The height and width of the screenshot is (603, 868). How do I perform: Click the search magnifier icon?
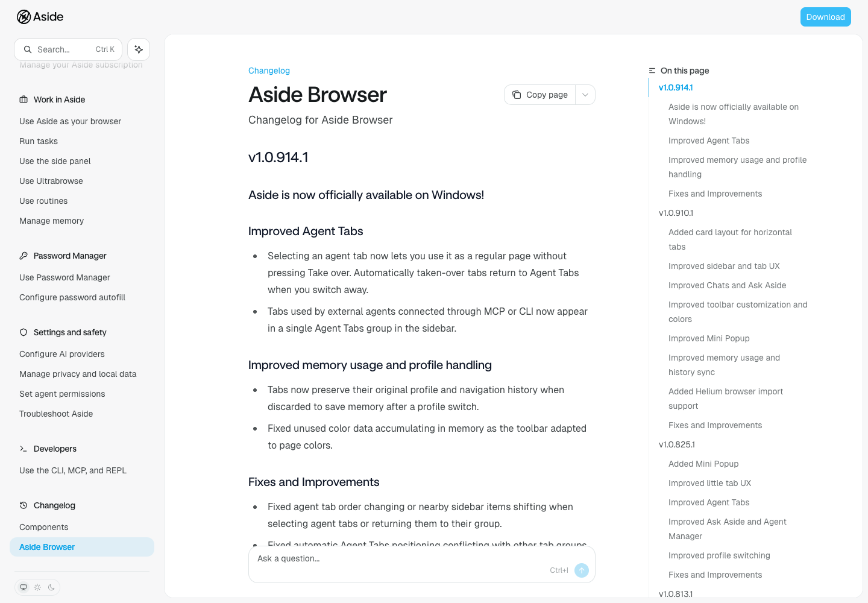(28, 49)
